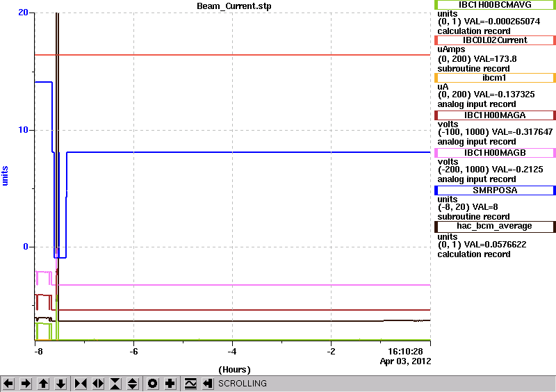Click the 20 tick label on y-axis
This screenshot has width=556, height=392.
tap(23, 13)
